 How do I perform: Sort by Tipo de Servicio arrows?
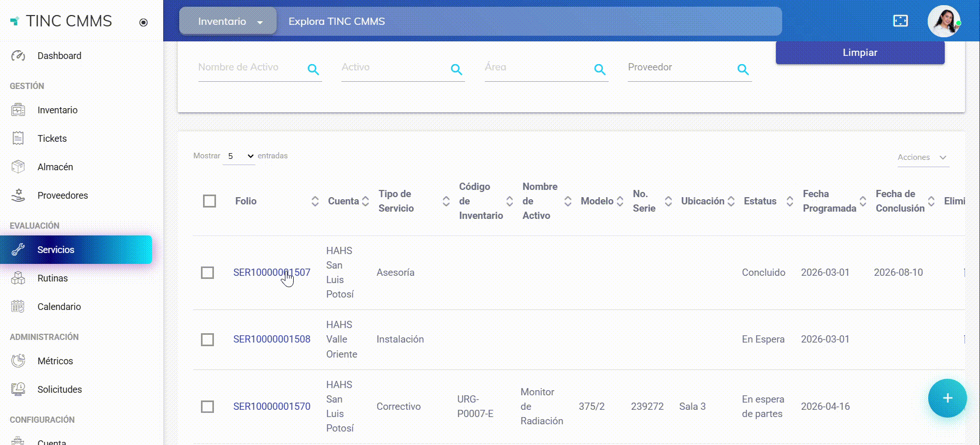(x=446, y=201)
